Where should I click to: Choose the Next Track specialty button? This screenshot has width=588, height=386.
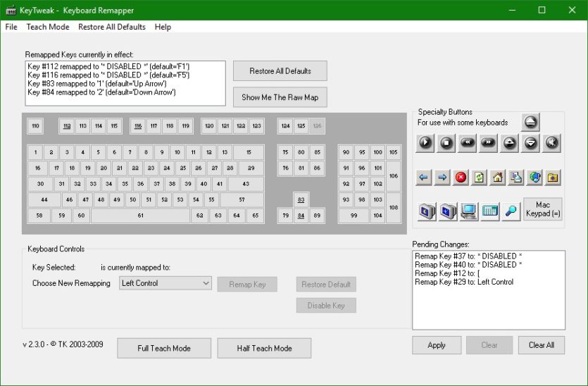pyautogui.click(x=488, y=143)
